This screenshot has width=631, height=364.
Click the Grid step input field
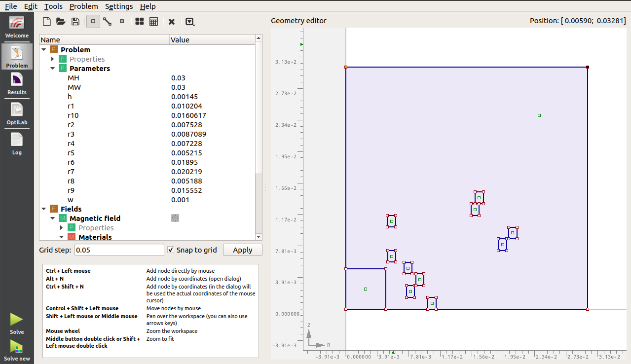119,250
